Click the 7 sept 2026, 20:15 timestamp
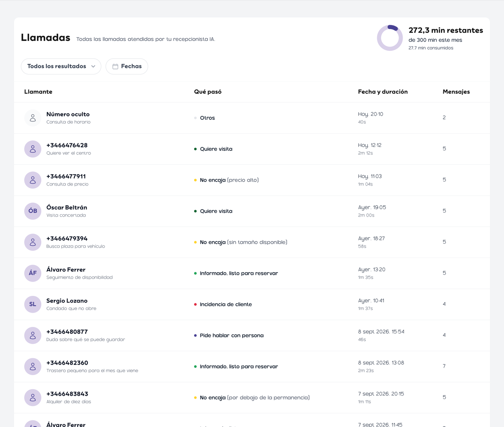 tap(381, 394)
